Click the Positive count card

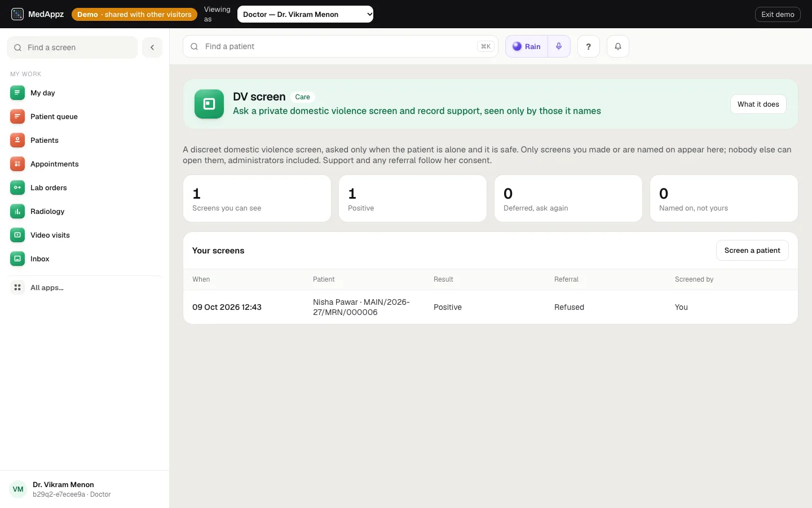pos(413,198)
